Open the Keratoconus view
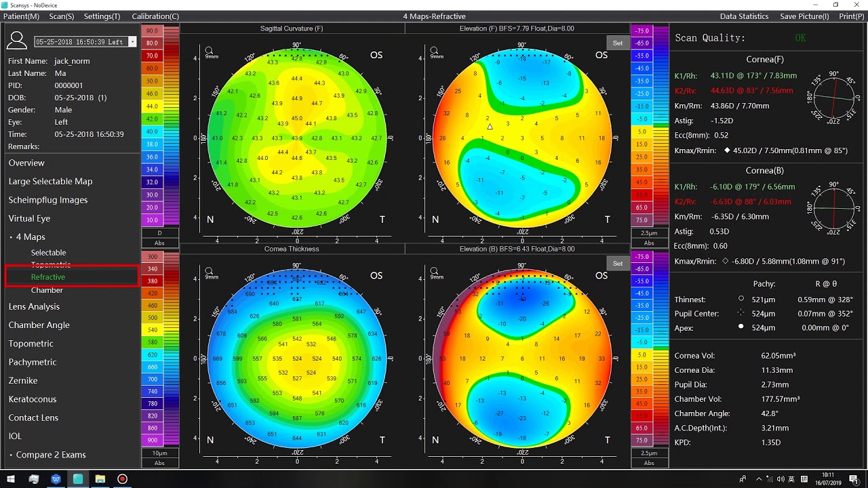Image resolution: width=868 pixels, height=488 pixels. 33,399
